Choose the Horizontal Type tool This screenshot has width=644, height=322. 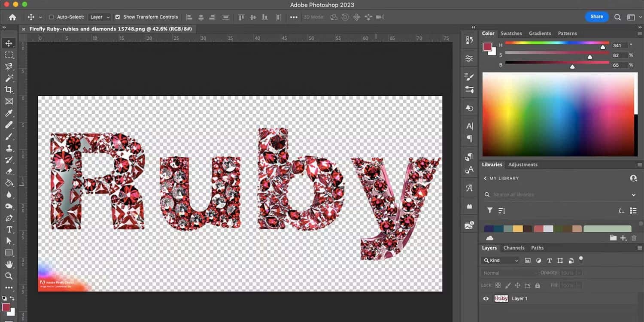click(9, 230)
